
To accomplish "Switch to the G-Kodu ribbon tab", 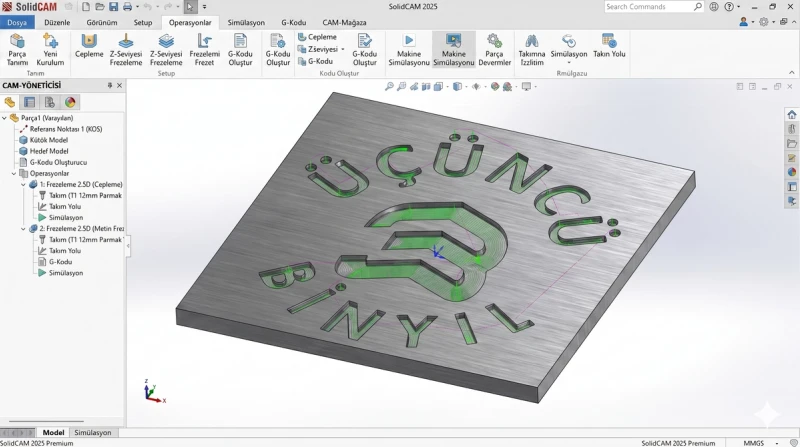I will [x=294, y=22].
